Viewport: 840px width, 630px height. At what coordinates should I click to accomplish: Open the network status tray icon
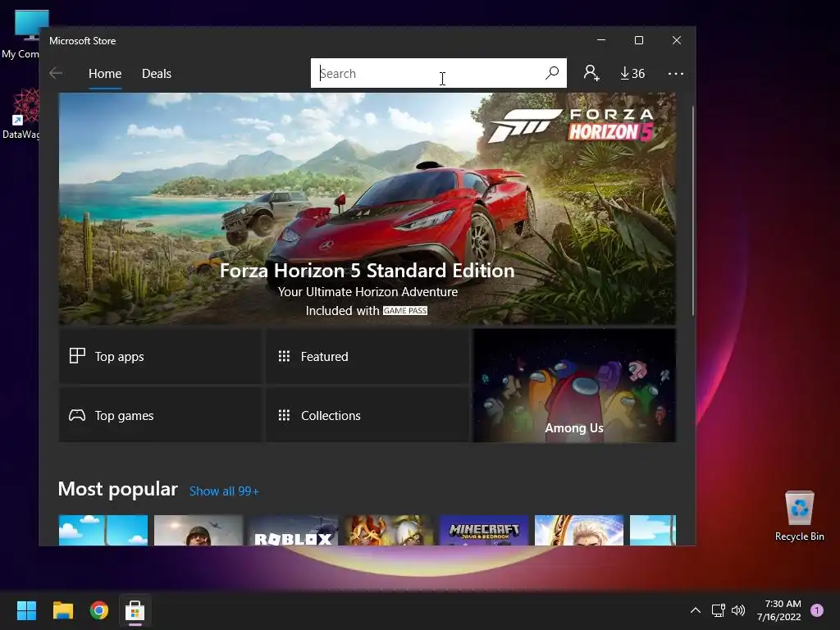tap(719, 610)
